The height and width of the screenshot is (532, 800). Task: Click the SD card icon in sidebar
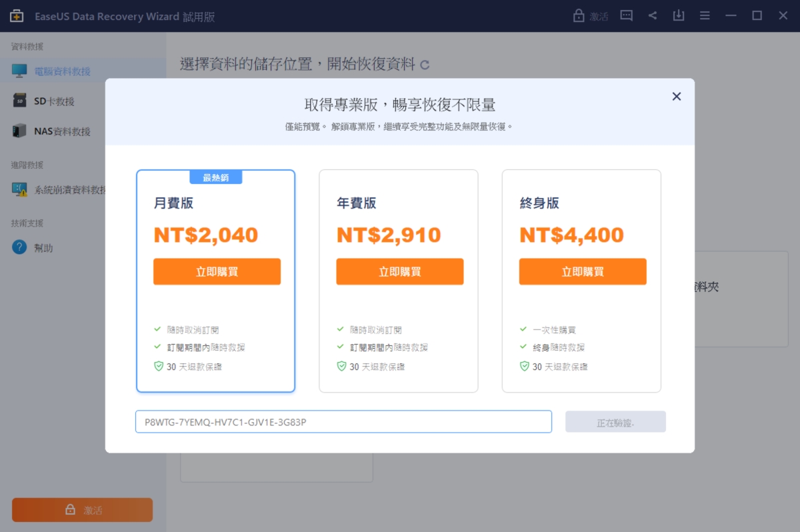[19, 101]
